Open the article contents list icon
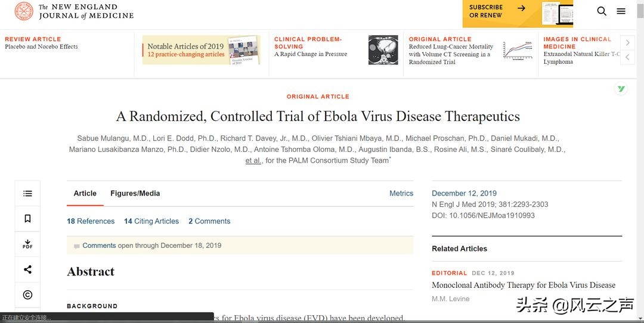Image resolution: width=644 pixels, height=323 pixels. [27, 194]
